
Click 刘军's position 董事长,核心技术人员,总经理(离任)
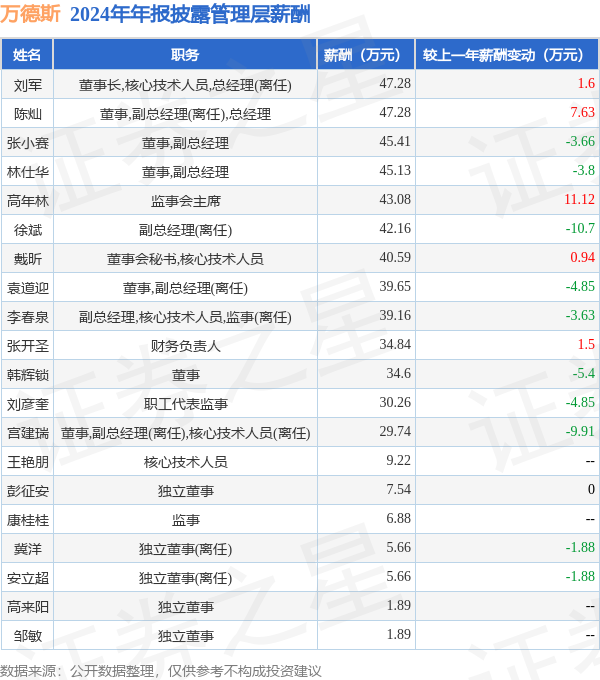click(185, 85)
